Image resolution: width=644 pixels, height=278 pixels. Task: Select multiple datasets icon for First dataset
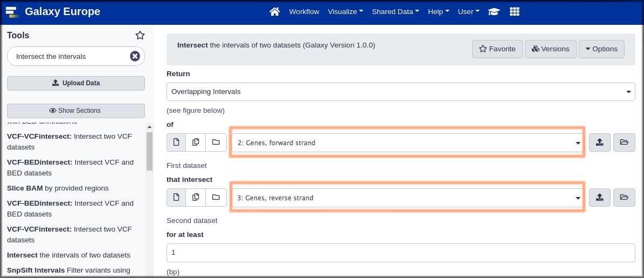196,143
